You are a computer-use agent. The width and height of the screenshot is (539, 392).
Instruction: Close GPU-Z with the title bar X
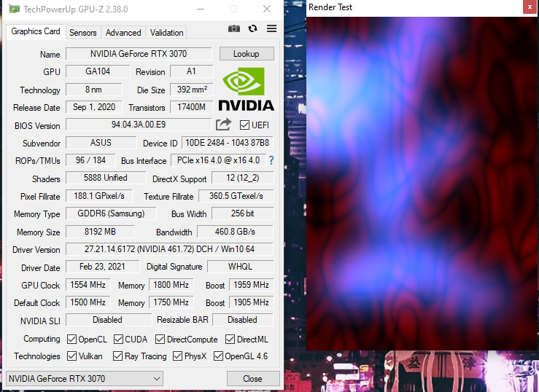click(x=267, y=9)
